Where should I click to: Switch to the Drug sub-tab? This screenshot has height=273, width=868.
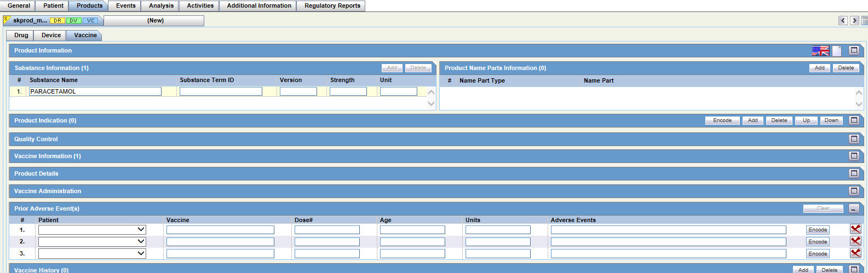pos(21,36)
